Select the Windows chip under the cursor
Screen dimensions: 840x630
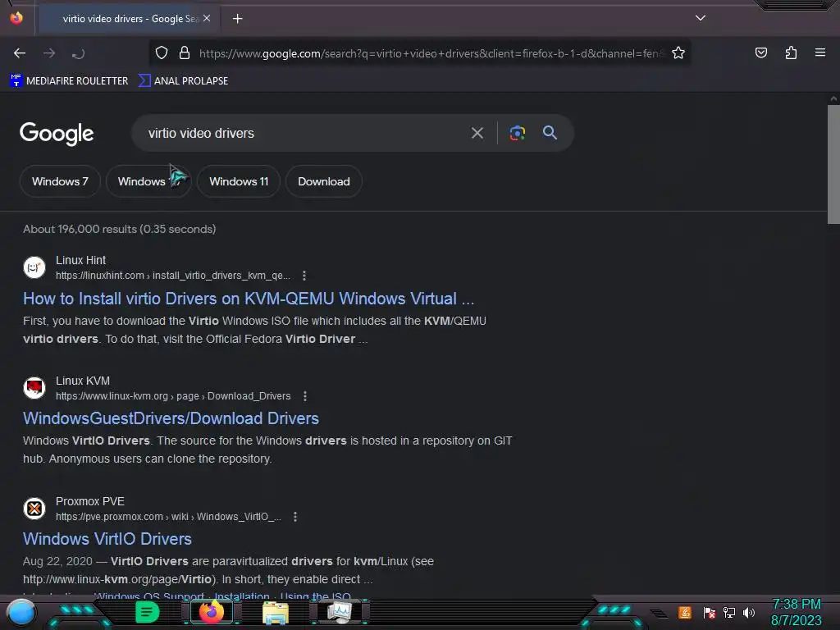pos(148,181)
